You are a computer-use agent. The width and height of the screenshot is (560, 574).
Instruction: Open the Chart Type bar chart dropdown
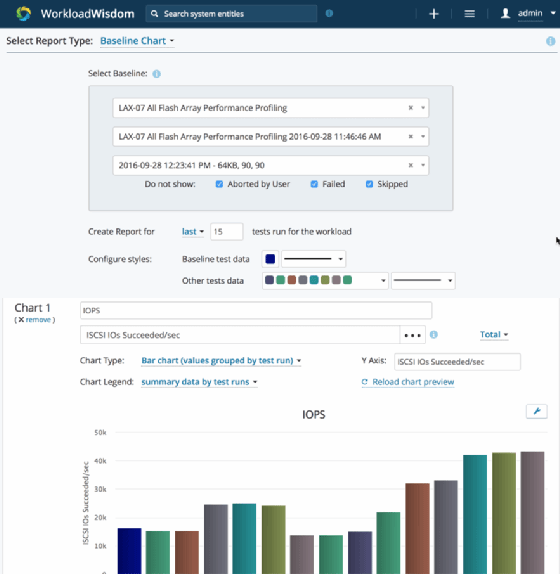tap(221, 361)
